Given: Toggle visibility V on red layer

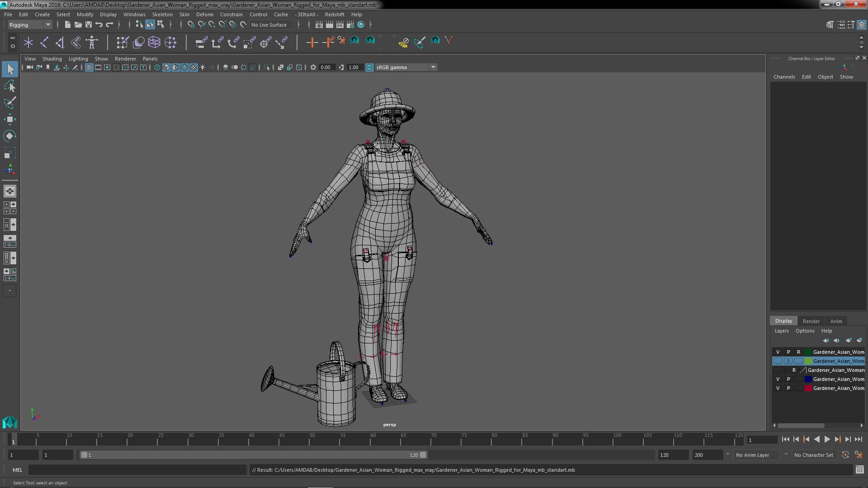Looking at the screenshot, I should pos(778,388).
